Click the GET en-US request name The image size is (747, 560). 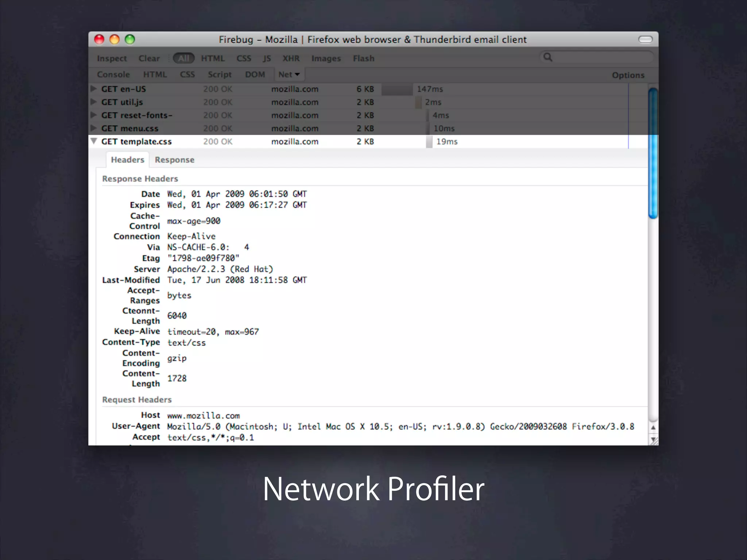pos(123,89)
